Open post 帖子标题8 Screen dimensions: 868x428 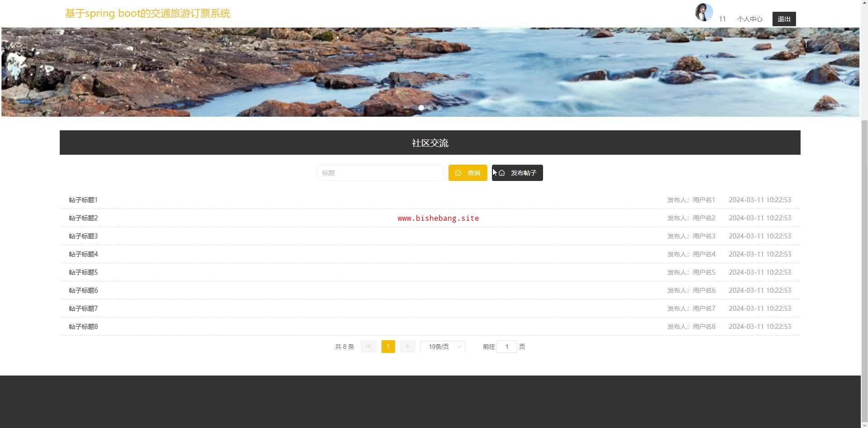tap(83, 327)
